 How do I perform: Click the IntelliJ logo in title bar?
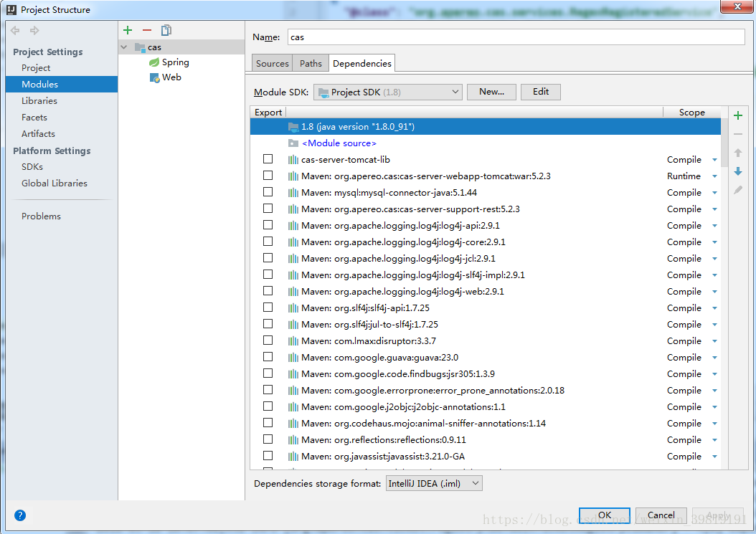(11, 9)
